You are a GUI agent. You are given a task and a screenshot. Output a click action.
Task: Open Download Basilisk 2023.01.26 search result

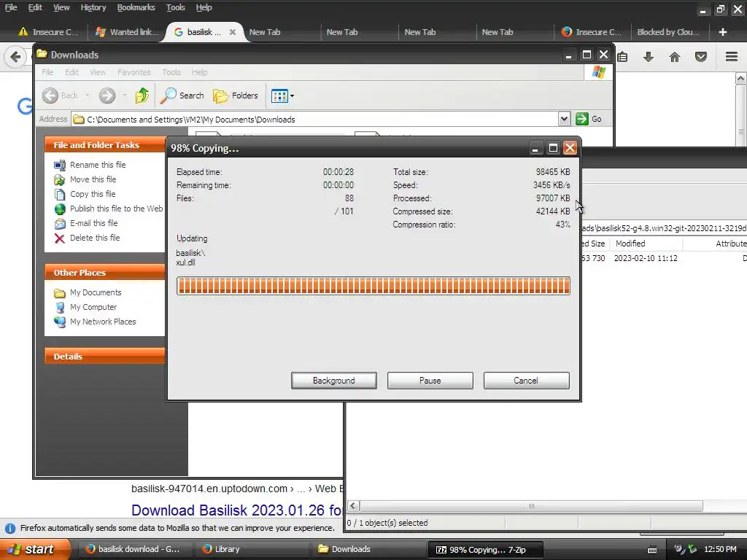237,510
